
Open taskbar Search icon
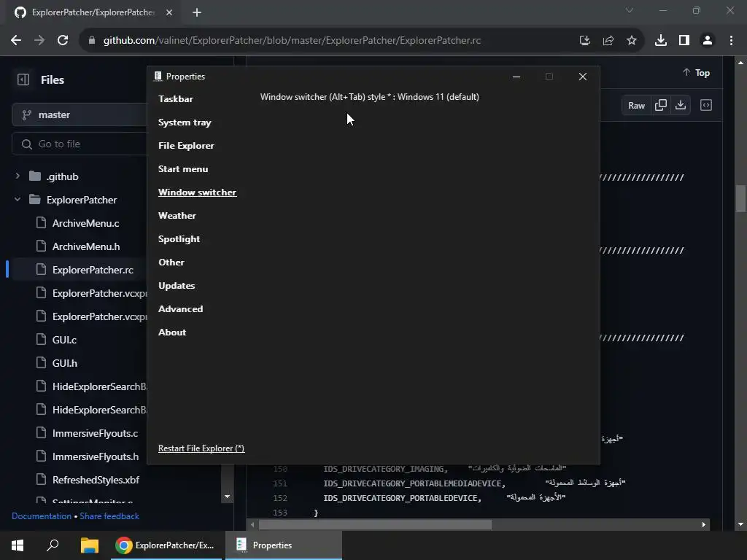[x=53, y=545]
